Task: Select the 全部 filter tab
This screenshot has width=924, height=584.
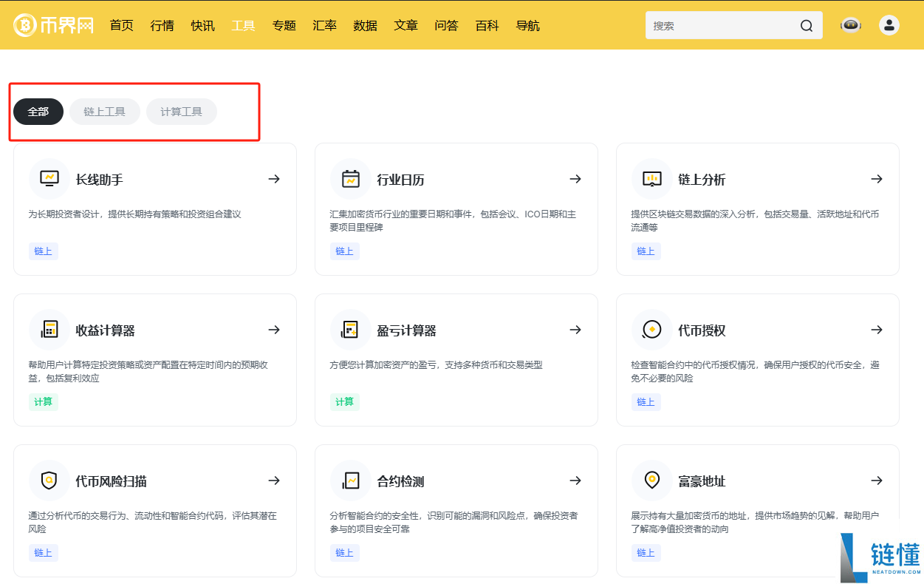Action: tap(38, 112)
